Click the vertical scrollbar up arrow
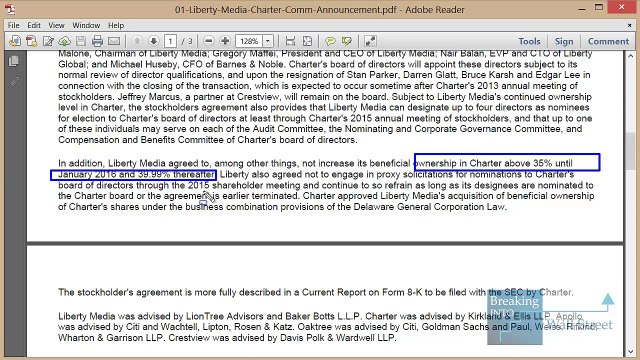This screenshot has height=360, width=640. pyautogui.click(x=631, y=56)
